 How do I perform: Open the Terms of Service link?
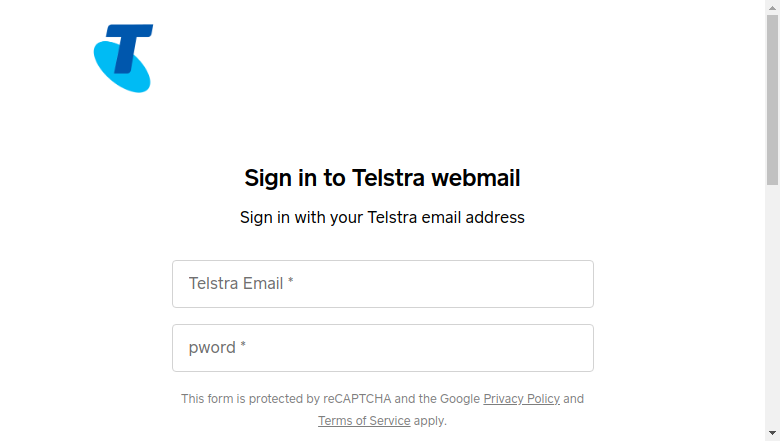364,421
